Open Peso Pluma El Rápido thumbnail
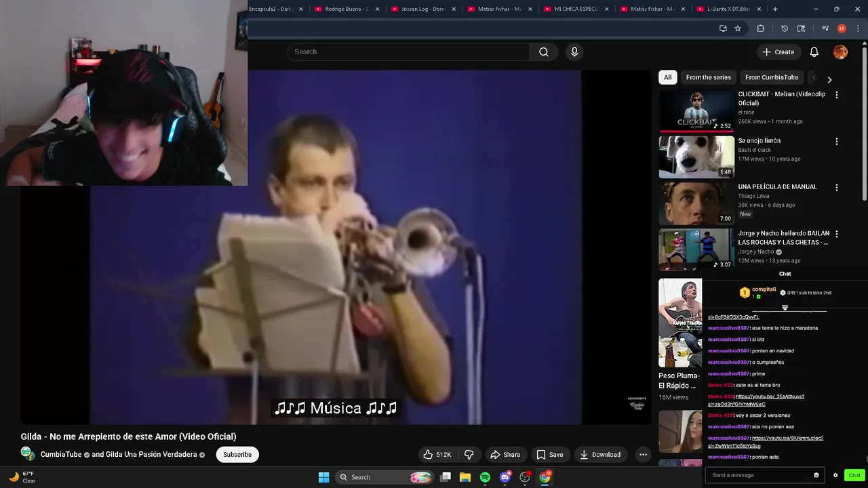 pos(680,323)
